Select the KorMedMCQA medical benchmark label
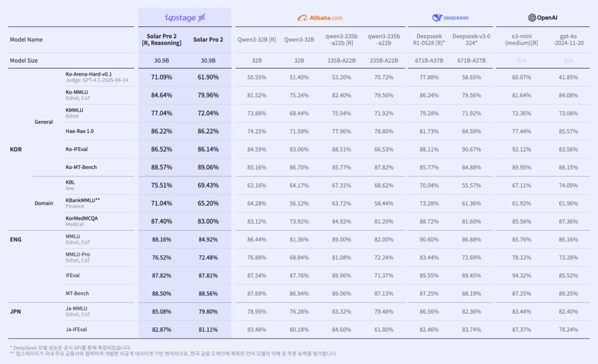 click(x=81, y=218)
